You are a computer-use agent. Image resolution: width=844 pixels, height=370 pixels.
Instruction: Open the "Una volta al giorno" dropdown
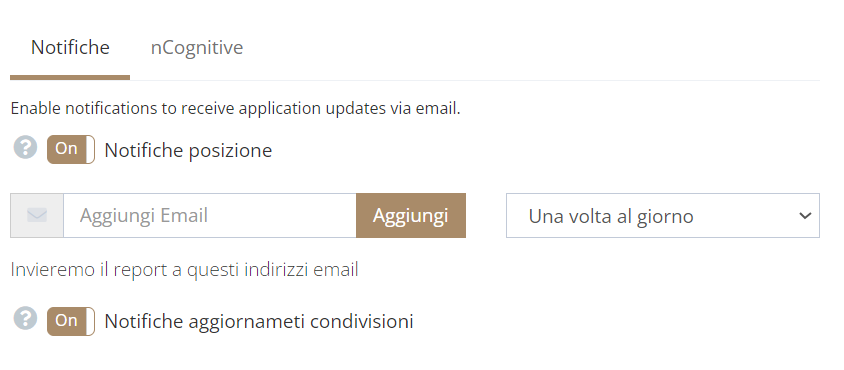pos(663,215)
